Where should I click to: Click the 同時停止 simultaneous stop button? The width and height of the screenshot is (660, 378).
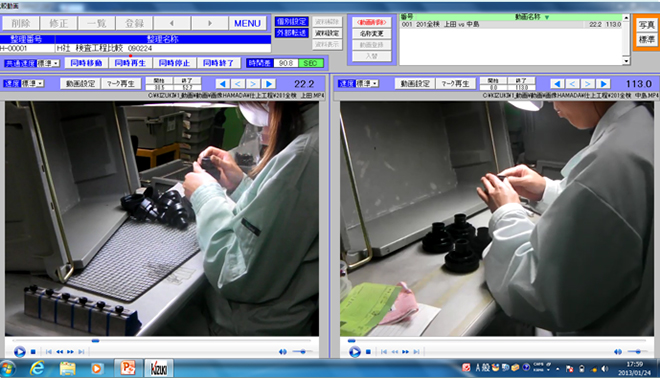(x=174, y=63)
